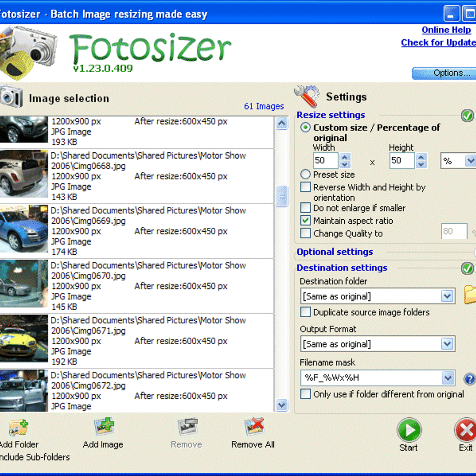The height and width of the screenshot is (476, 476).
Task: Check Only use if folder different from original
Action: point(305,393)
